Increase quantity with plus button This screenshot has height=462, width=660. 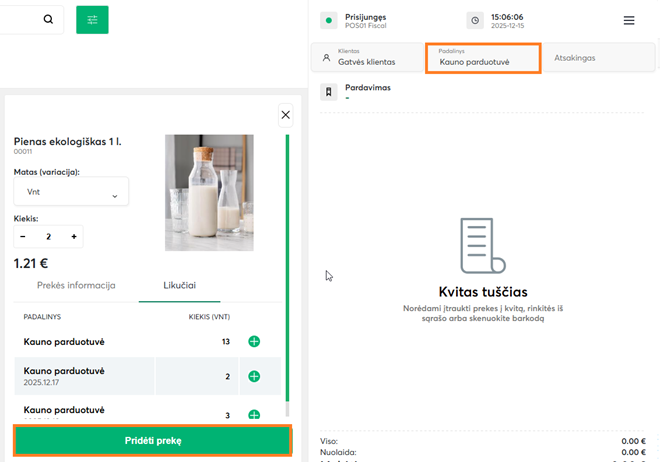[x=74, y=237]
